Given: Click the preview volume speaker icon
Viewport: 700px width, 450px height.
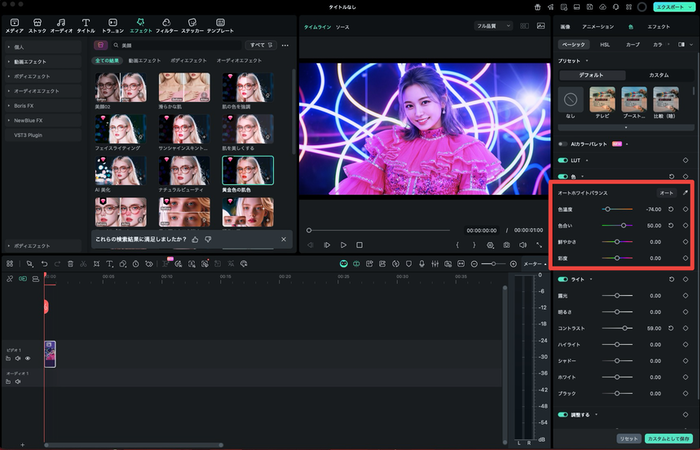Looking at the screenshot, I should [523, 245].
